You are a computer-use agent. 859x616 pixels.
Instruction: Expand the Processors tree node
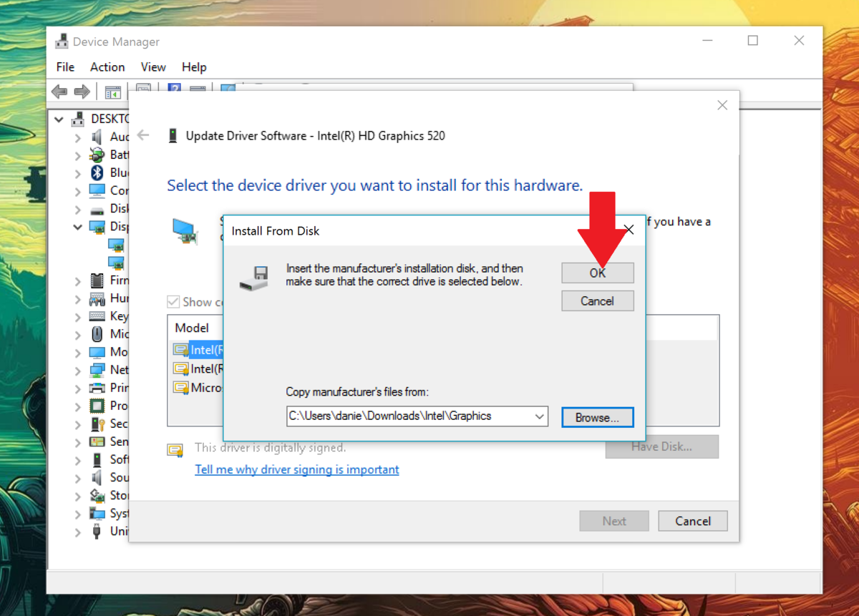[x=78, y=406]
